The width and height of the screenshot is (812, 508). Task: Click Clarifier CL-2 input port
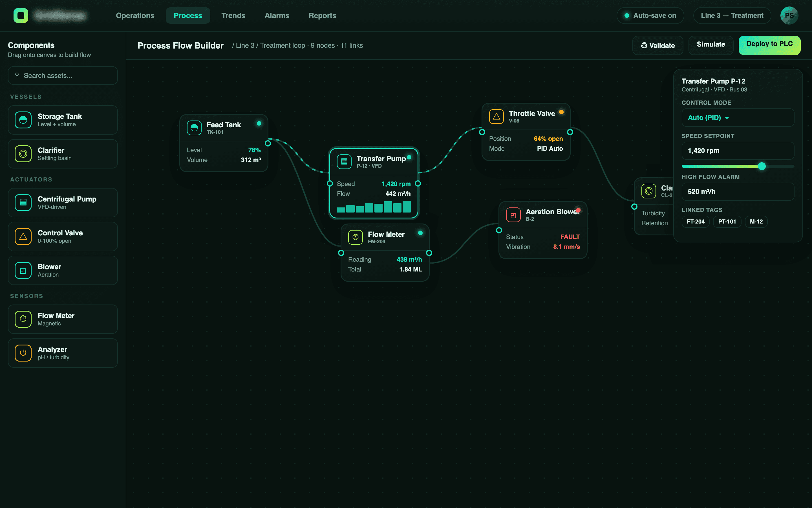pos(634,207)
